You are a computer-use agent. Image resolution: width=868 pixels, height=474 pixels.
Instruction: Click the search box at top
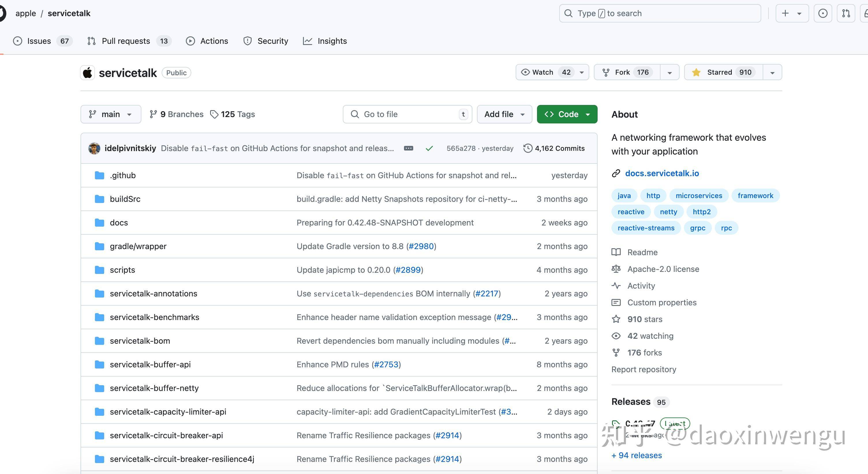pos(660,14)
